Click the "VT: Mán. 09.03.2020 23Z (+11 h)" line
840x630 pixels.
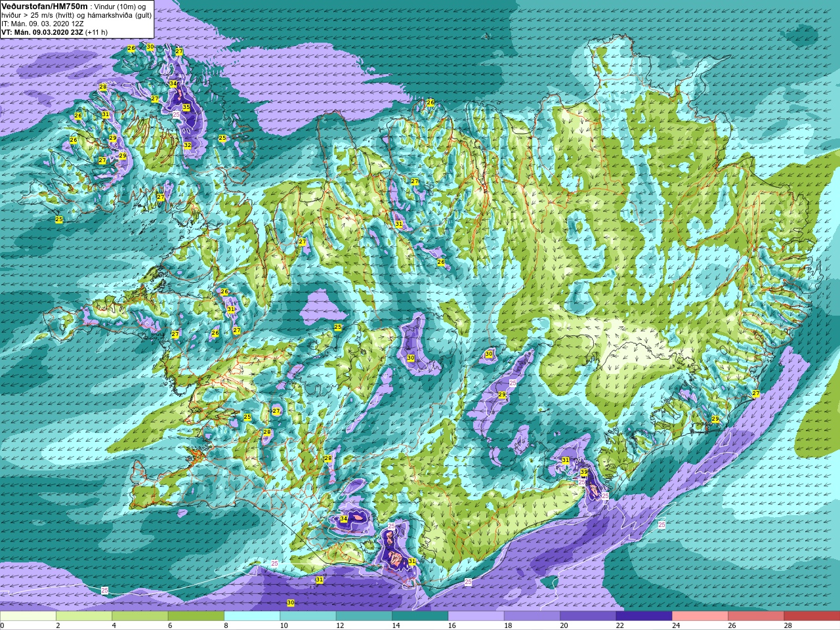click(54, 32)
